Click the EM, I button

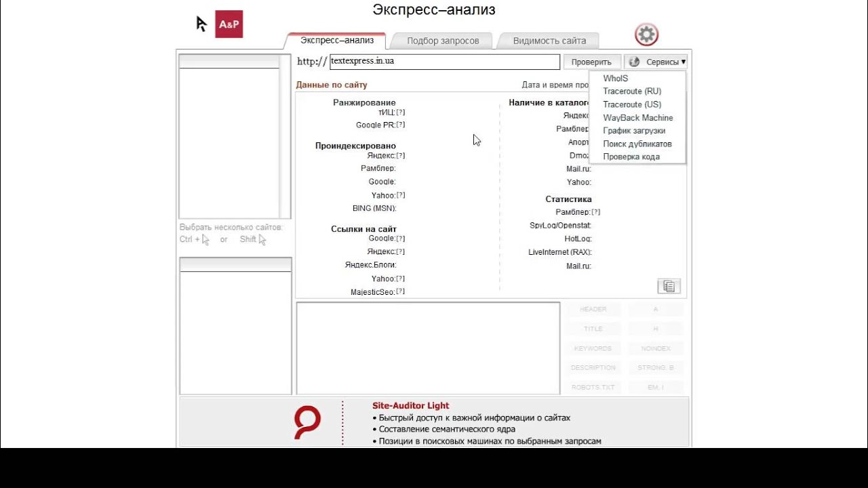(x=656, y=387)
